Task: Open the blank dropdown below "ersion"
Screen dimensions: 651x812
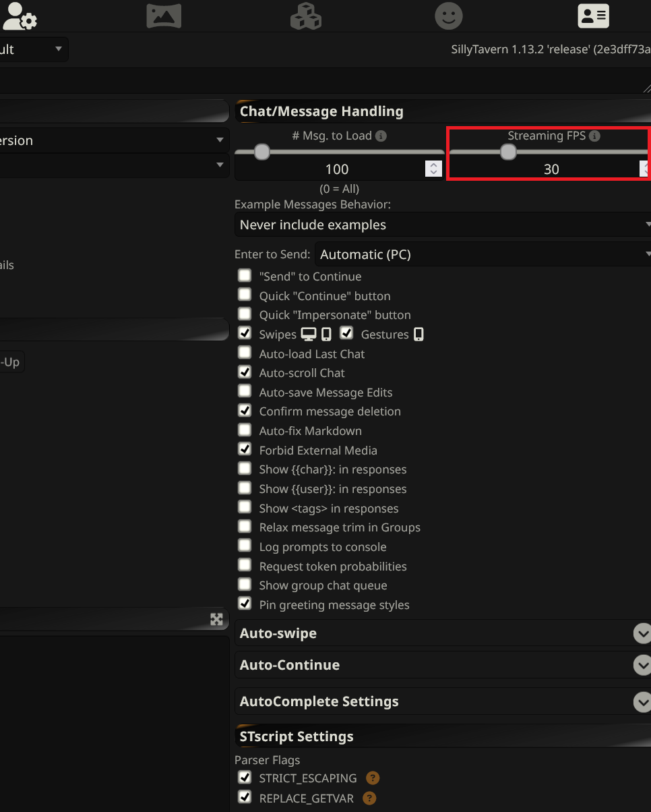Action: click(115, 165)
